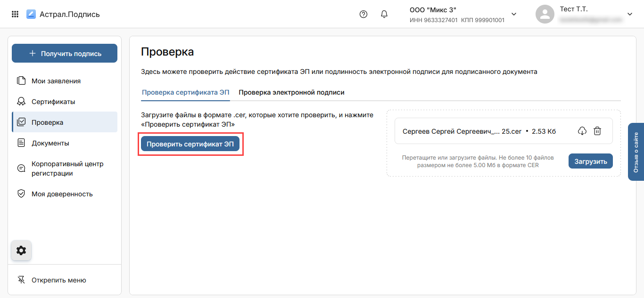The image size is (644, 298).
Task: Click the user avatar icon
Action: click(x=545, y=14)
